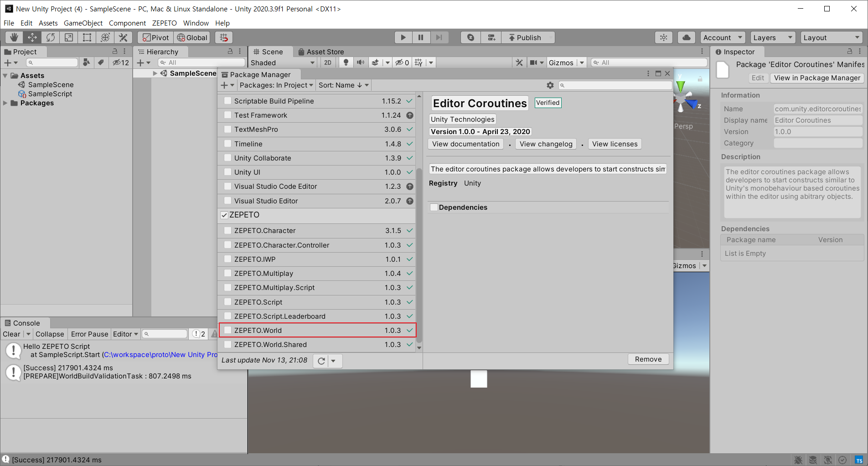Open the add package plus dropdown

227,85
